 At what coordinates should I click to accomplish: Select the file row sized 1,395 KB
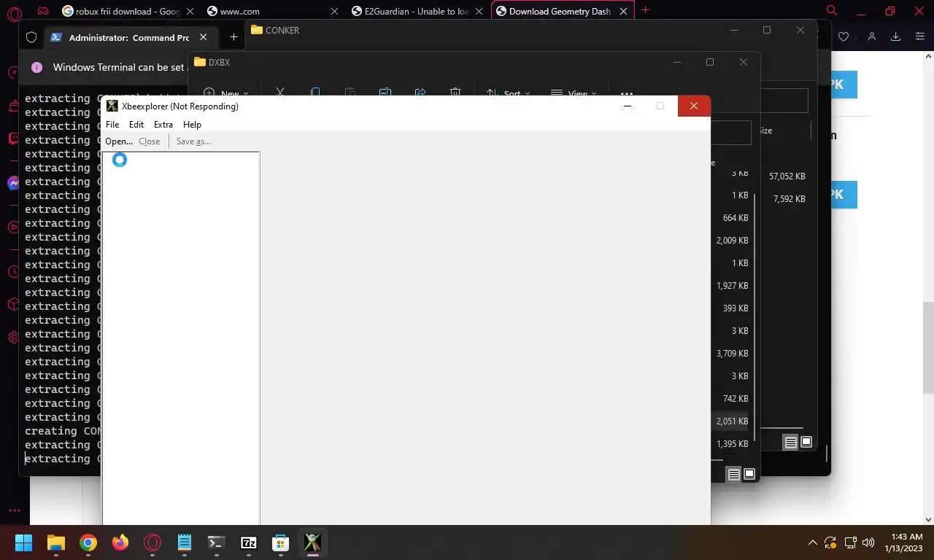point(732,444)
